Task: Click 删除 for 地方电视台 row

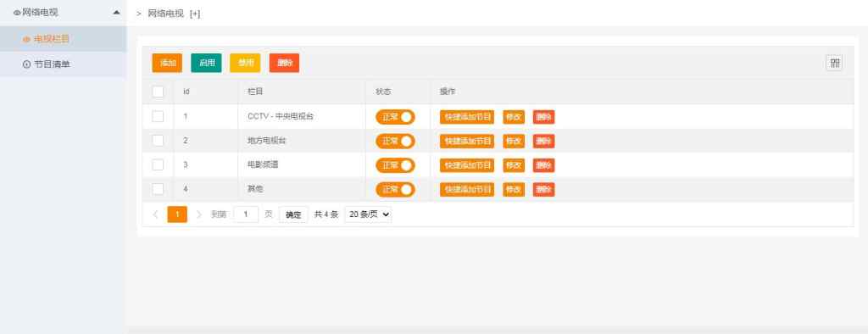Action: (543, 142)
